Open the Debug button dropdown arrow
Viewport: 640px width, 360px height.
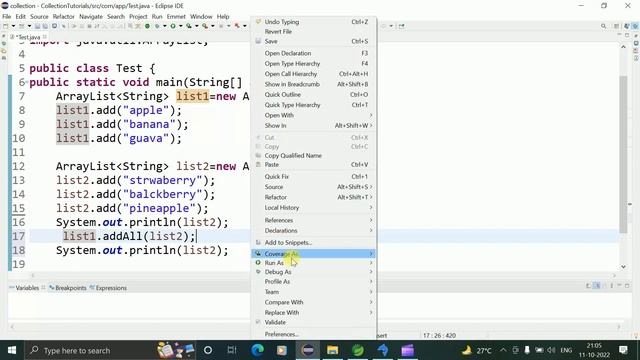point(164,26)
